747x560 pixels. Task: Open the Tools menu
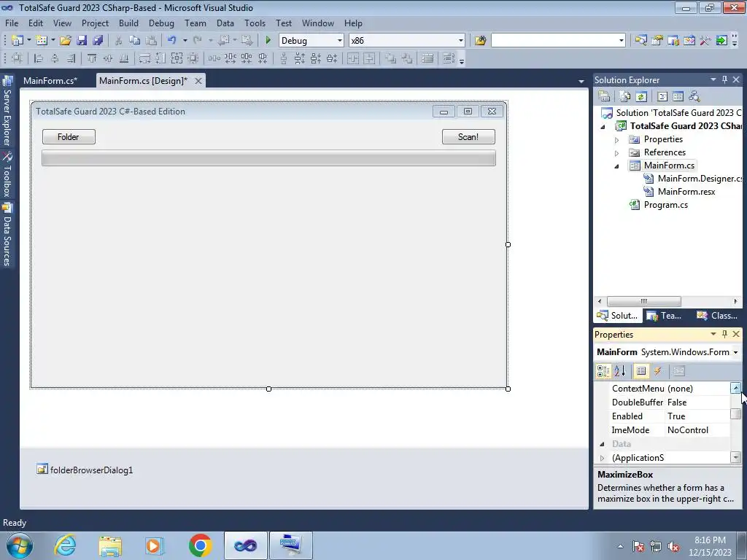255,23
